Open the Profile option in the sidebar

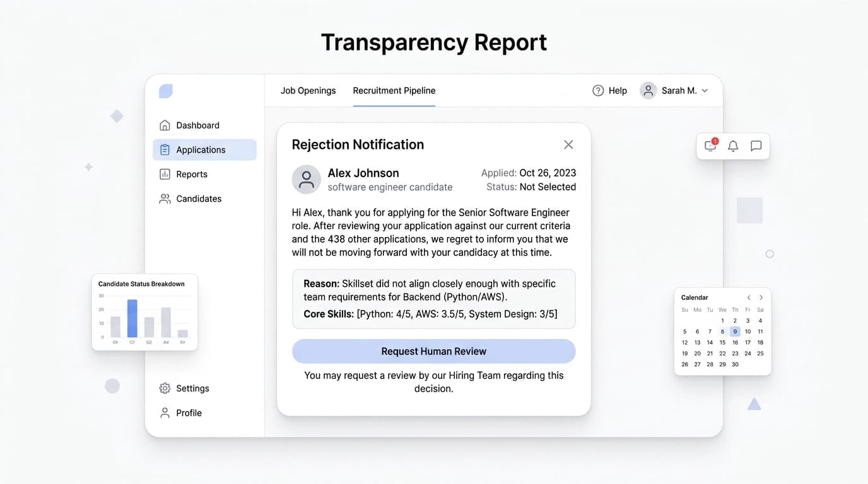click(165, 413)
